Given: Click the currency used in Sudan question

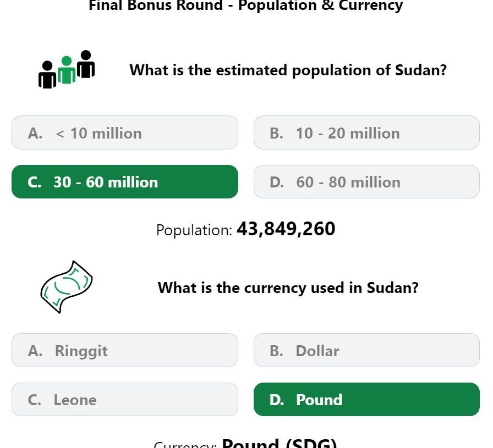Looking at the screenshot, I should tap(288, 288).
